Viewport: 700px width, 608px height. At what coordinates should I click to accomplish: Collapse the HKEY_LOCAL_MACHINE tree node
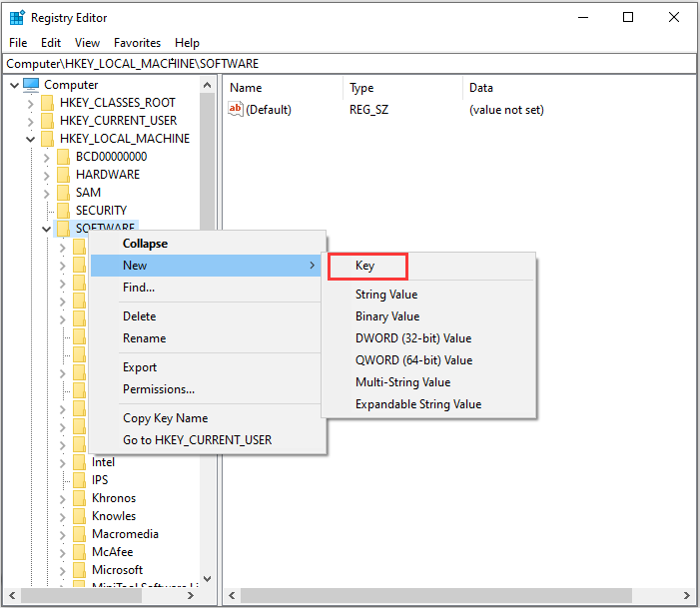(31, 139)
